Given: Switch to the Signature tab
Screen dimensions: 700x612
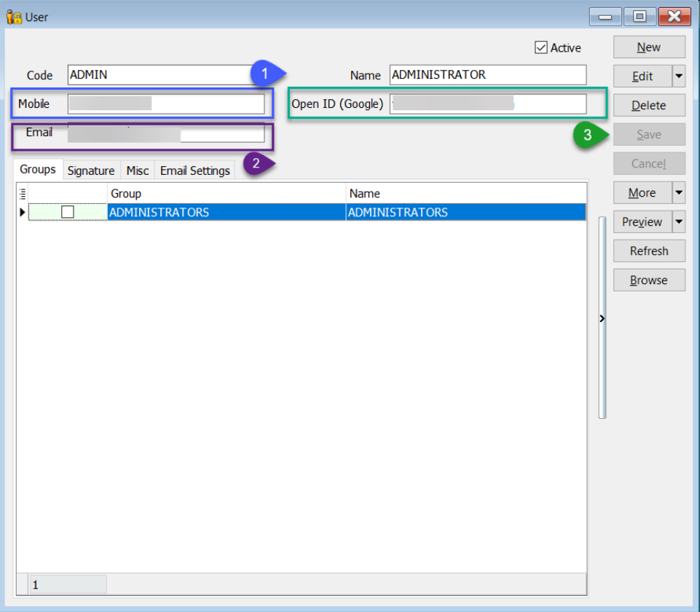Looking at the screenshot, I should click(90, 170).
